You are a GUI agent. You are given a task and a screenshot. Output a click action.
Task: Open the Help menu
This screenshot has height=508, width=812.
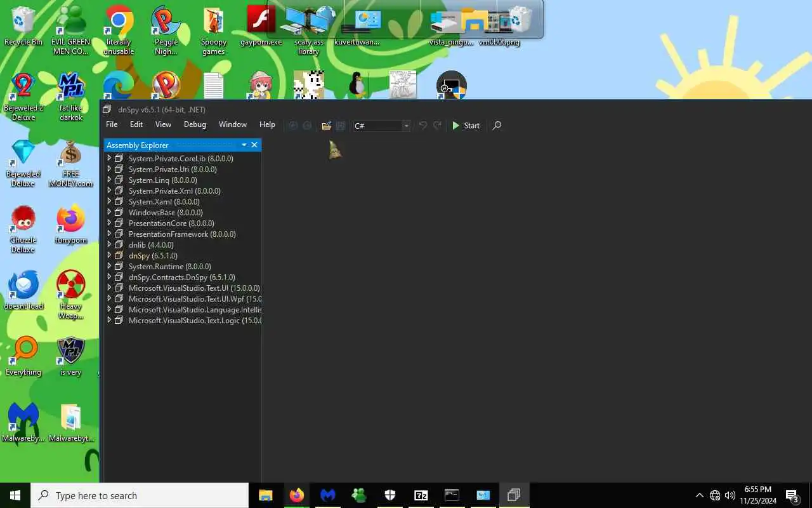267,124
